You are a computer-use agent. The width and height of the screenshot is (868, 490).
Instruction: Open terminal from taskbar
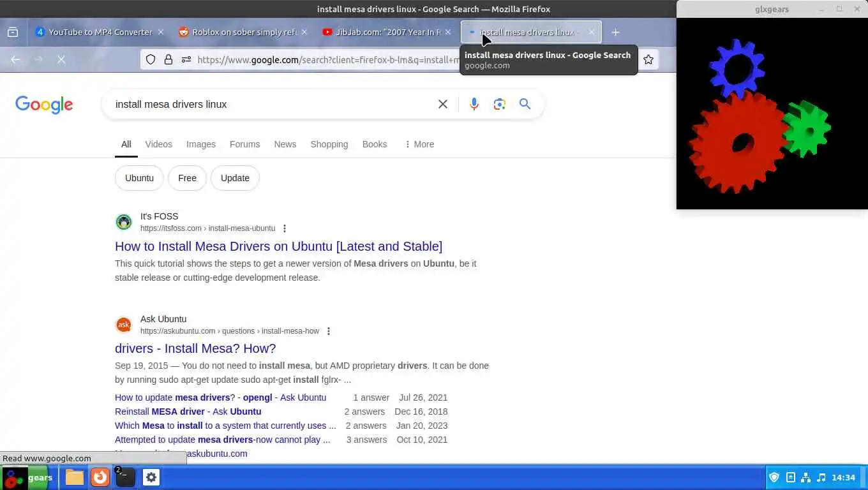125,477
